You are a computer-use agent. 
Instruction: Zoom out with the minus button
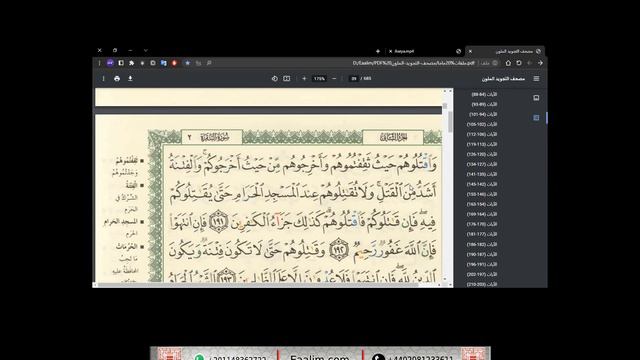point(334,78)
